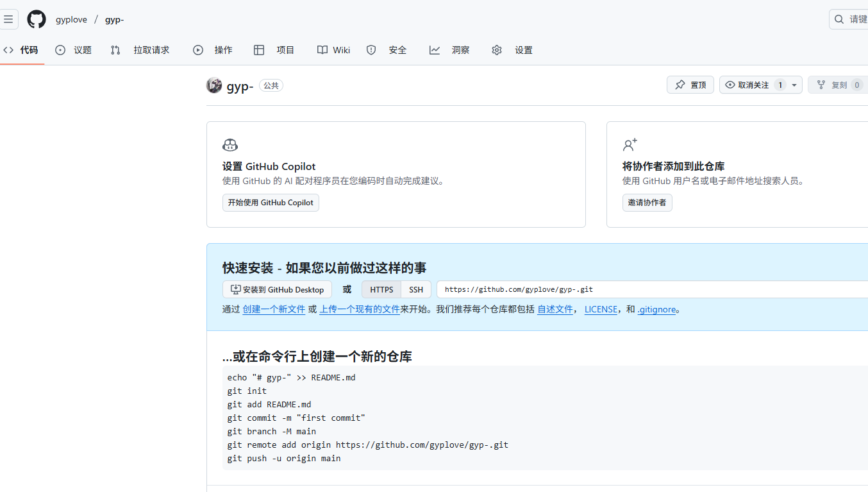
Task: Click the 'git remote add origin' line
Action: (x=368, y=445)
